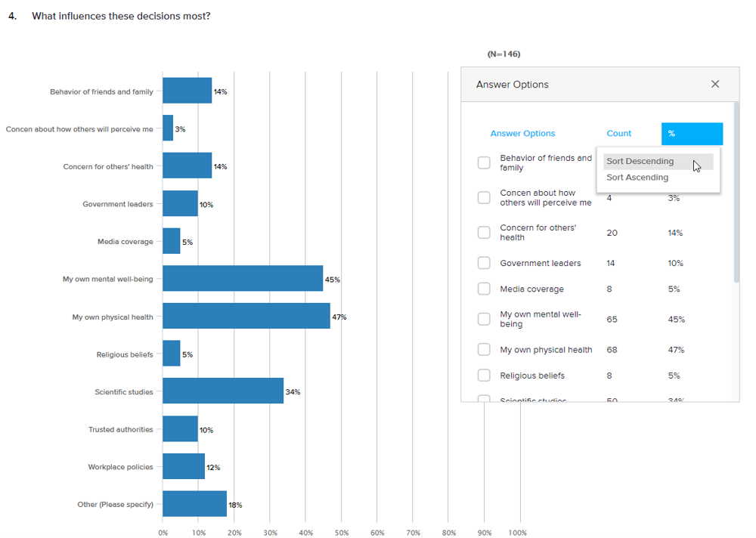The height and width of the screenshot is (538, 756).
Task: Toggle the My own mental well-being checkbox
Action: (484, 319)
